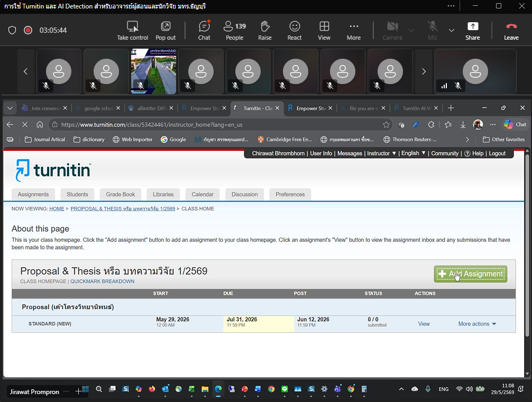Click the browser address bar URL
This screenshot has height=402, width=532.
152,125
